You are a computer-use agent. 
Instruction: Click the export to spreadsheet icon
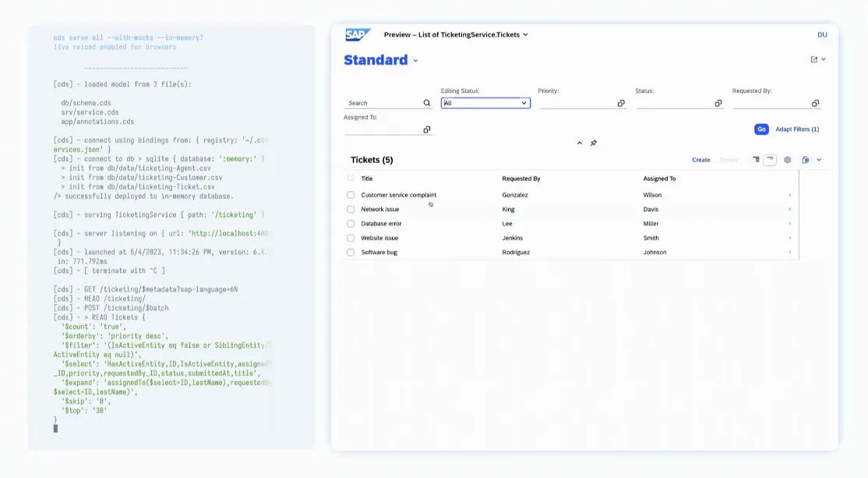[x=806, y=160]
